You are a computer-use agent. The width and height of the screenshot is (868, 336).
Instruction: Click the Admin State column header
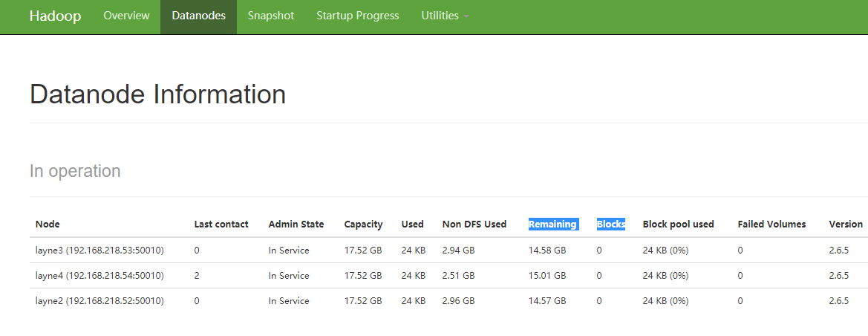(x=296, y=224)
